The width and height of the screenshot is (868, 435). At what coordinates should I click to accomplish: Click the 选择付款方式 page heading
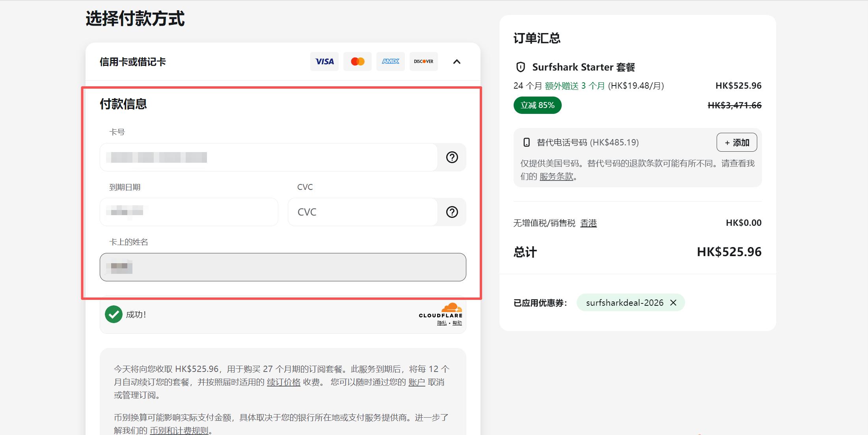pyautogui.click(x=135, y=19)
